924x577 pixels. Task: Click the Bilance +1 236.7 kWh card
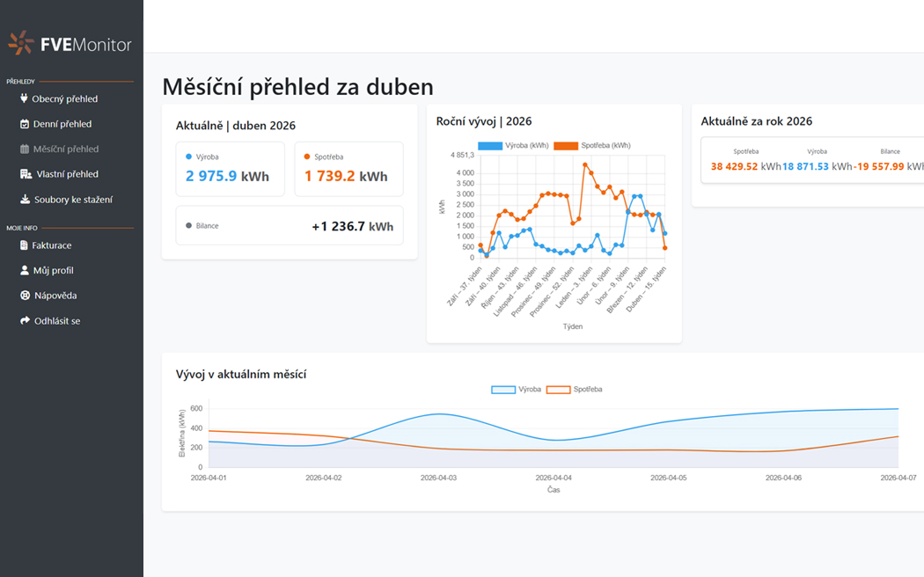coord(290,226)
